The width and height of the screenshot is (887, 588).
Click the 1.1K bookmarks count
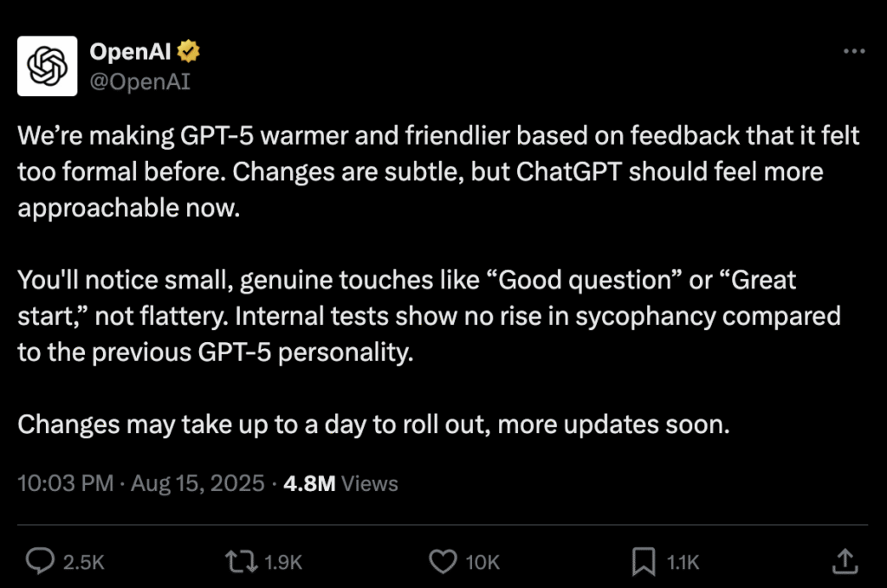point(683,563)
